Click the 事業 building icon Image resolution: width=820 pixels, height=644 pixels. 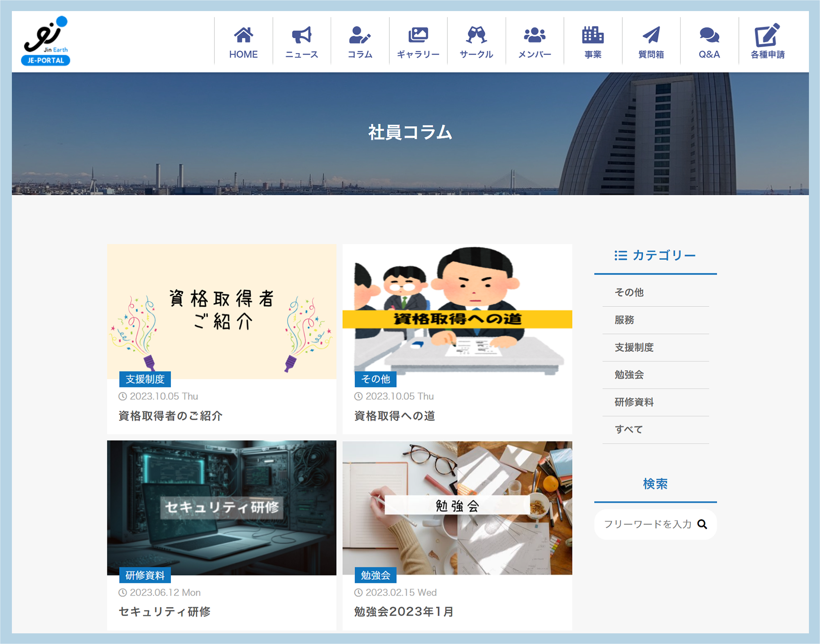tap(593, 35)
